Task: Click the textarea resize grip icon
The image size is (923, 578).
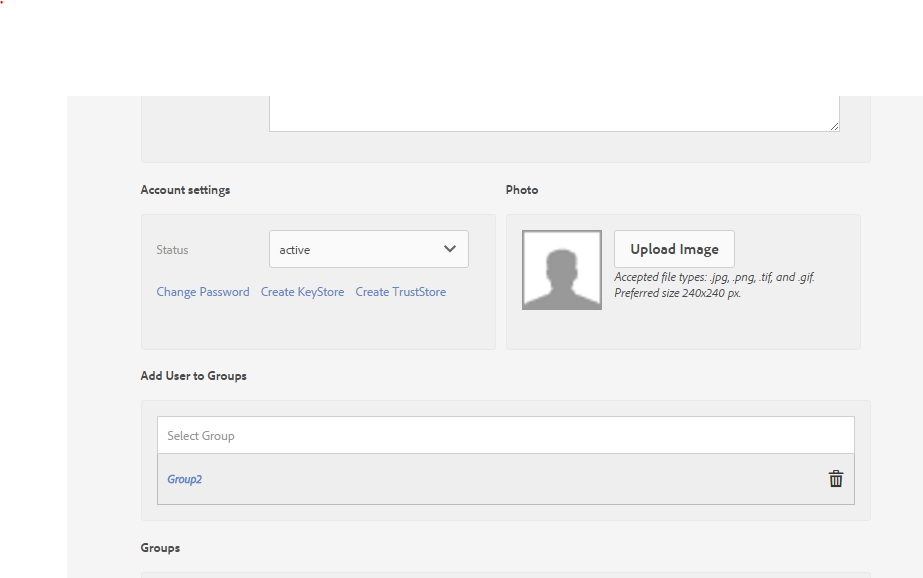Action: click(833, 124)
